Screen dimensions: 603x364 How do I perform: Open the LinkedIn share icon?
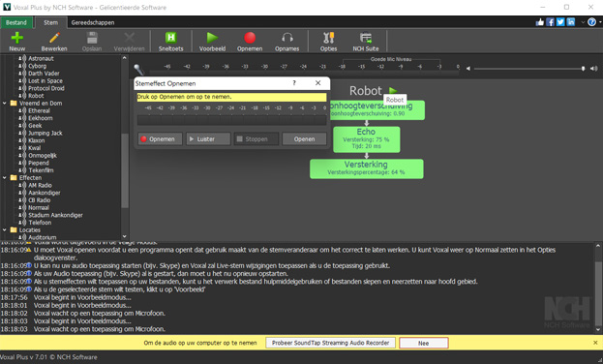(x=571, y=22)
